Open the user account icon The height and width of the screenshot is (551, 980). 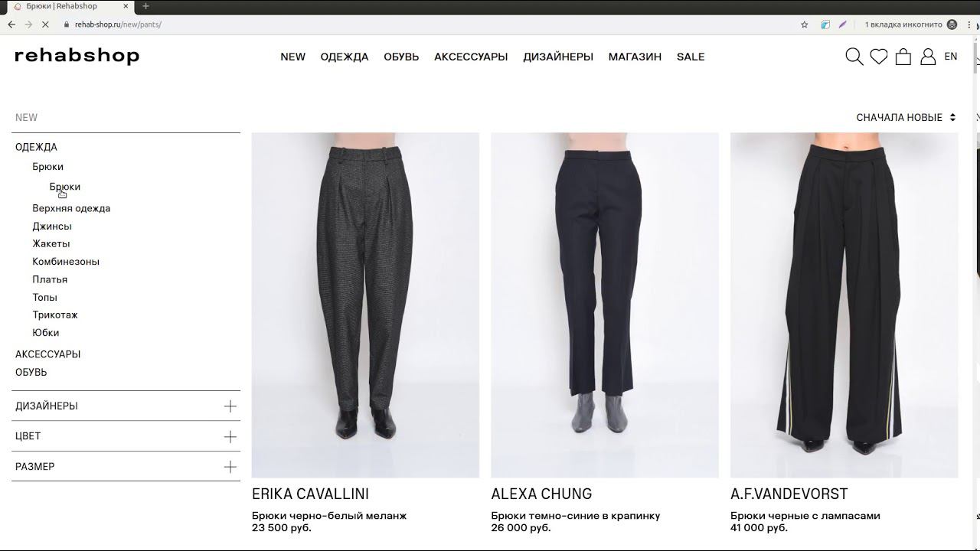click(x=928, y=57)
